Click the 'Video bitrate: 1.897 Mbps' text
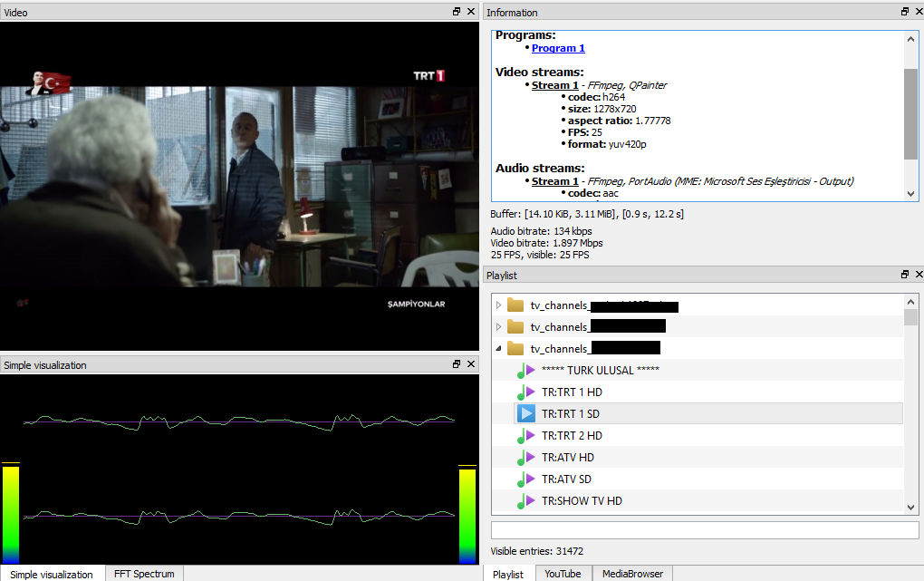Screen dimensions: 924x581 pos(546,243)
